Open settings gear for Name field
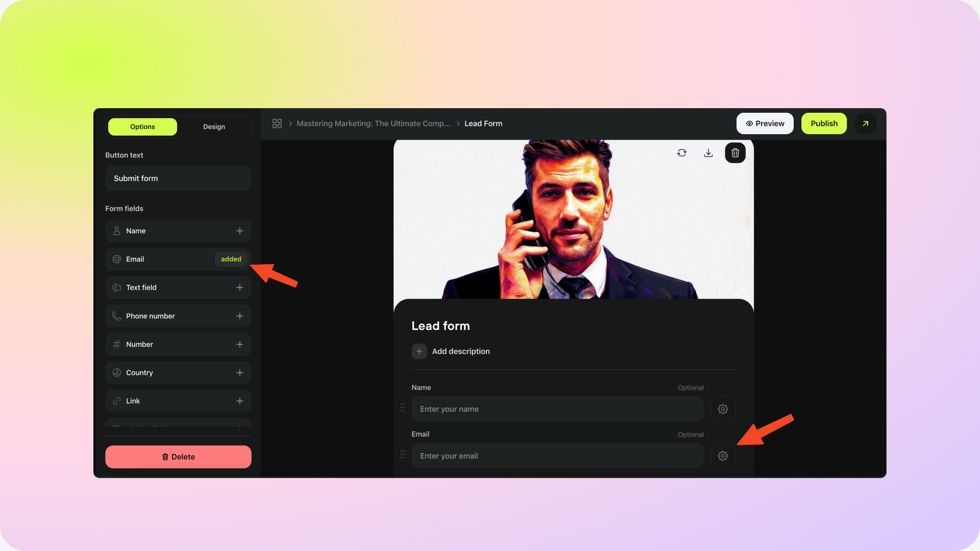This screenshot has width=980, height=551. point(723,409)
